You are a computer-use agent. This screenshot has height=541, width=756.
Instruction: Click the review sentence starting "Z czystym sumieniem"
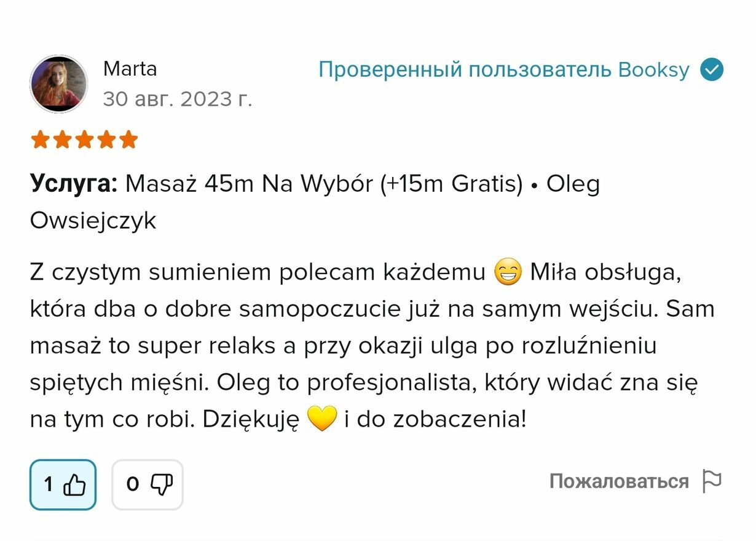tap(257, 272)
